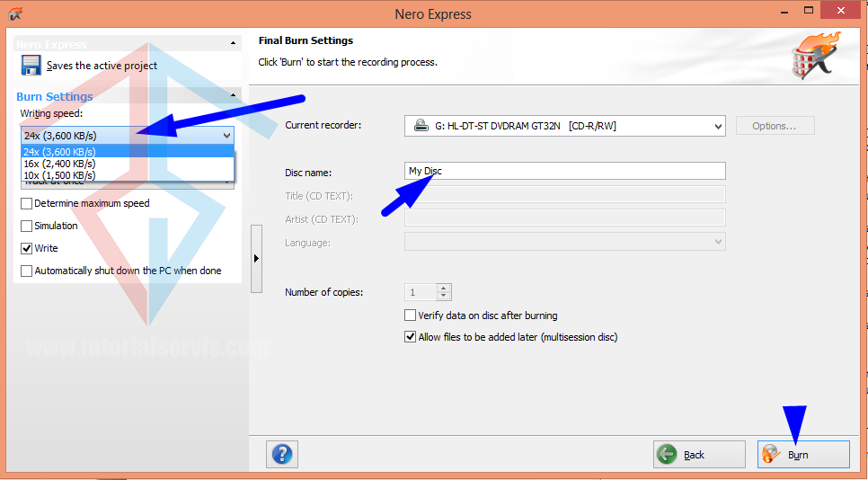Collapse the Burn Settings section
This screenshot has width=868, height=480.
(x=233, y=95)
